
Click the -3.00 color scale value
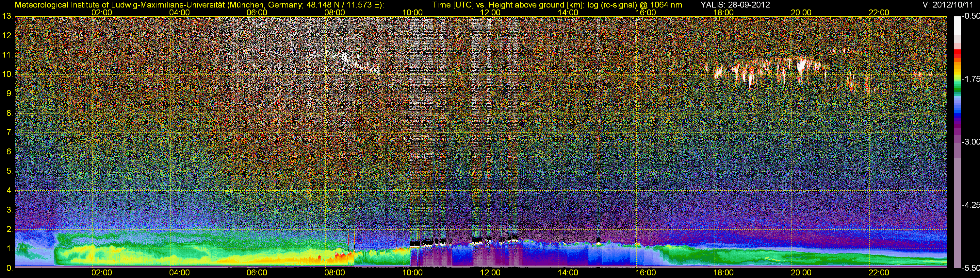pos(971,142)
